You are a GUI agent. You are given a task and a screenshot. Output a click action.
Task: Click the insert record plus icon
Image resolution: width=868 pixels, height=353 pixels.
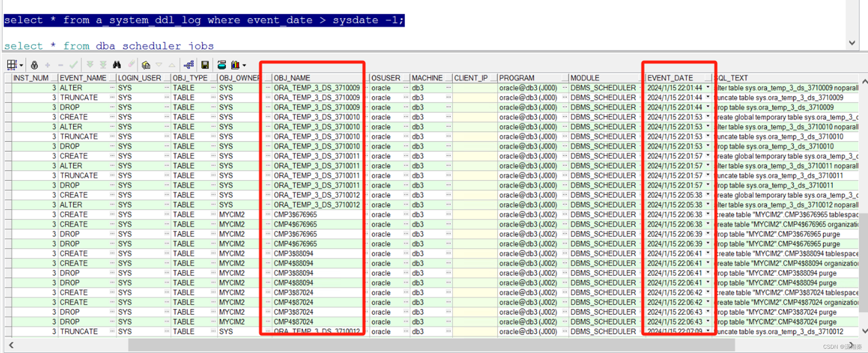pyautogui.click(x=48, y=65)
